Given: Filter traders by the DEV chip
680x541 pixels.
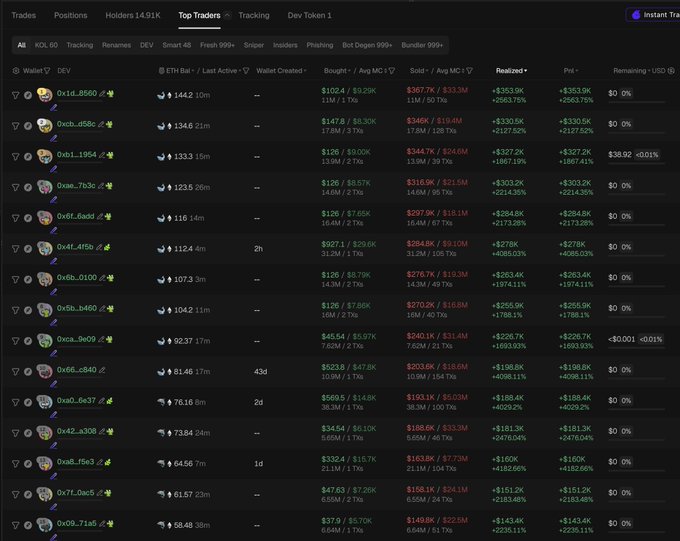Looking at the screenshot, I should [147, 45].
